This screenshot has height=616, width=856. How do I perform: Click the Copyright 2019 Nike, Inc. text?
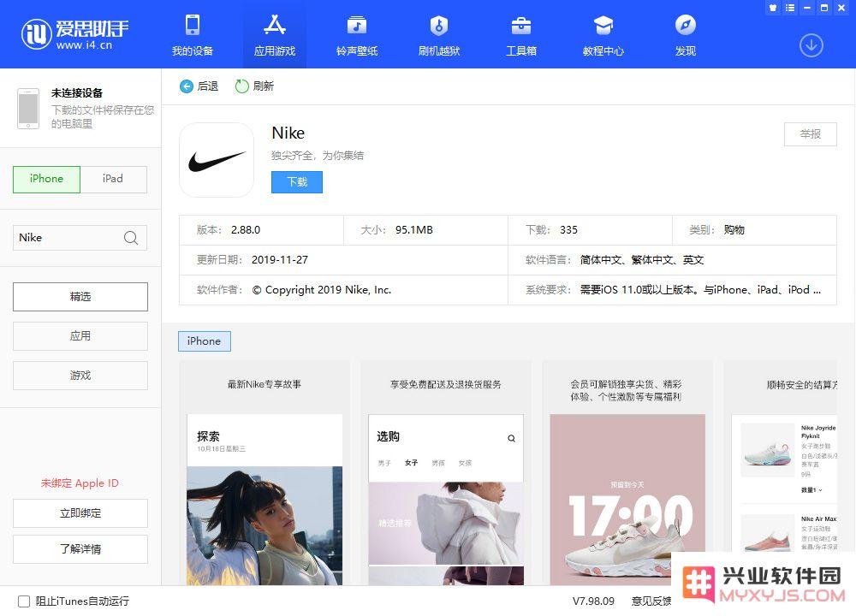[322, 290]
